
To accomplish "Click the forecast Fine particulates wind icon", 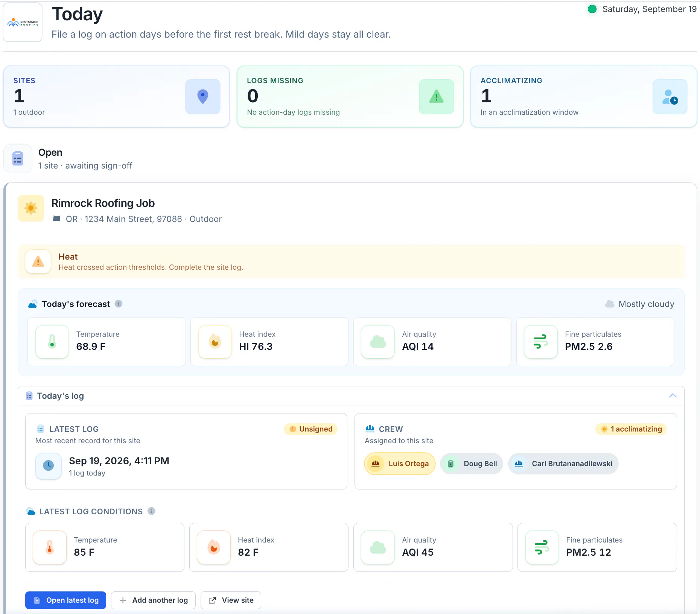I will (x=541, y=342).
